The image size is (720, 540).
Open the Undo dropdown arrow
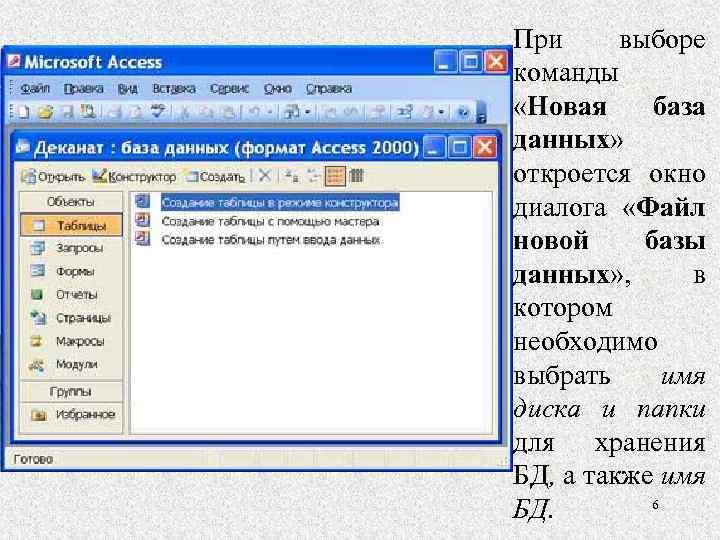pos(270,112)
